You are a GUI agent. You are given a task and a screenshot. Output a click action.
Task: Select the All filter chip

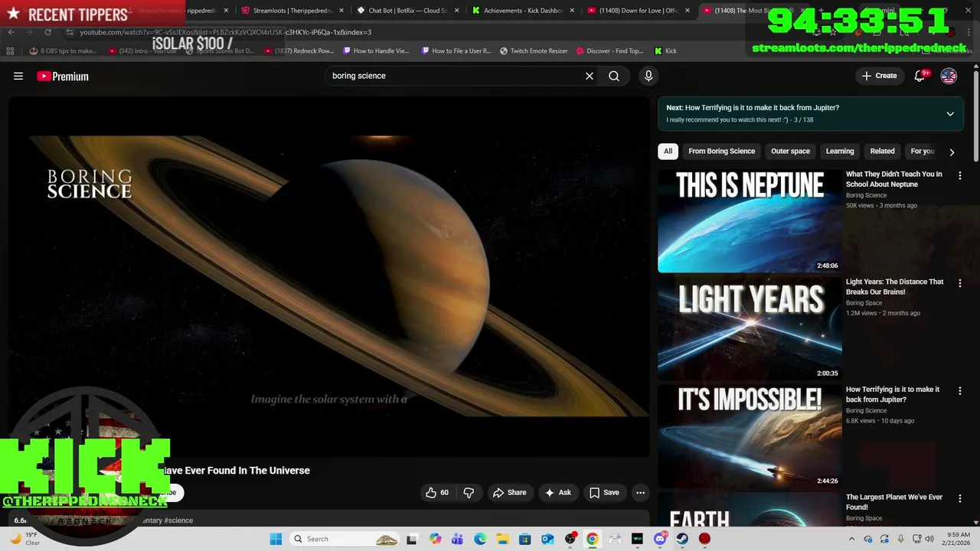point(668,151)
